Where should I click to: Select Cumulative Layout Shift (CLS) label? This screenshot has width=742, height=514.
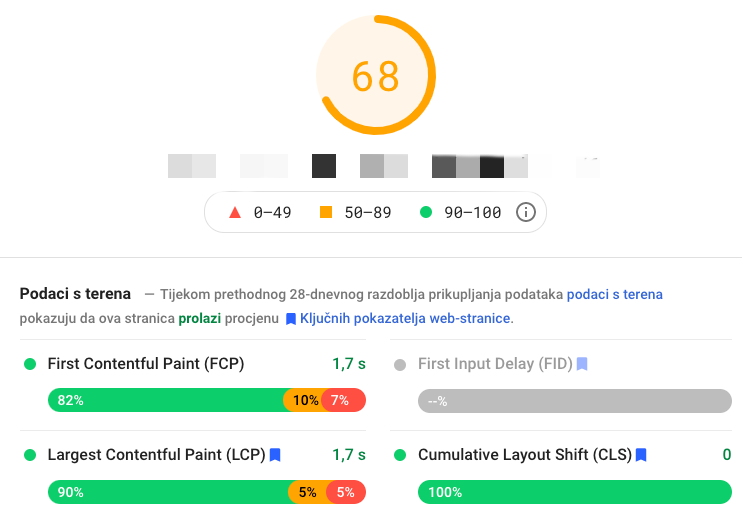point(525,455)
